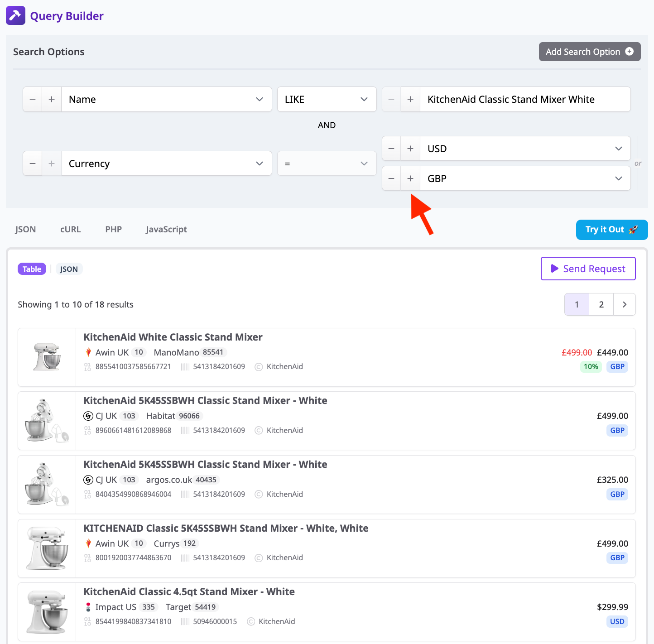The image size is (654, 644).
Task: Open the LIKE operator dropdown
Action: coord(327,99)
